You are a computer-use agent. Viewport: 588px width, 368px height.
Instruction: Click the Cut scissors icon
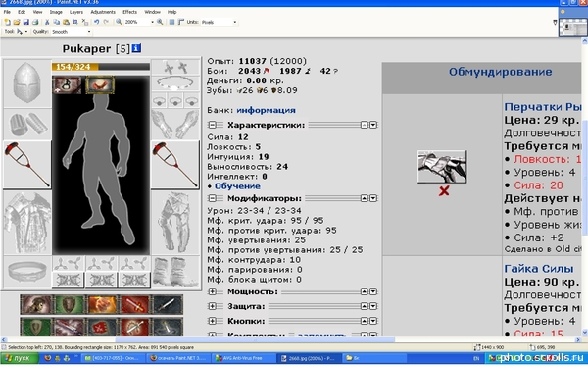pyautogui.click(x=47, y=22)
